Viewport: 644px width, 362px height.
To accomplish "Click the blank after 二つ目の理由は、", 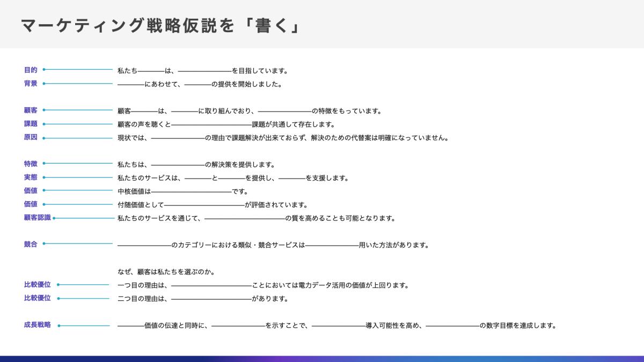I will [211, 299].
